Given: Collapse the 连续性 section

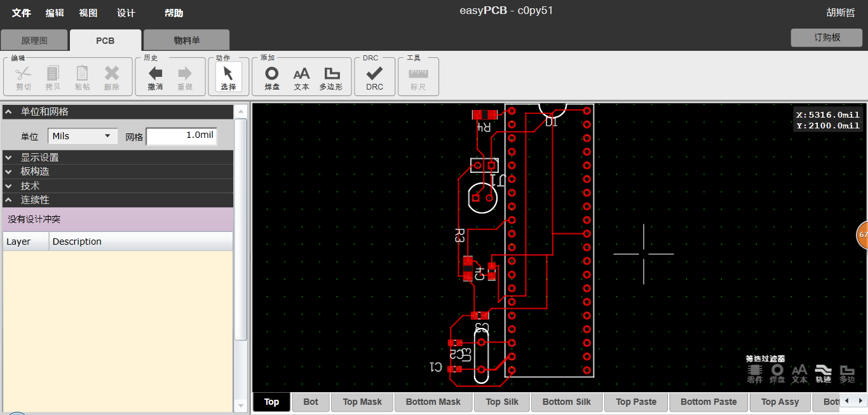Looking at the screenshot, I should 118,200.
